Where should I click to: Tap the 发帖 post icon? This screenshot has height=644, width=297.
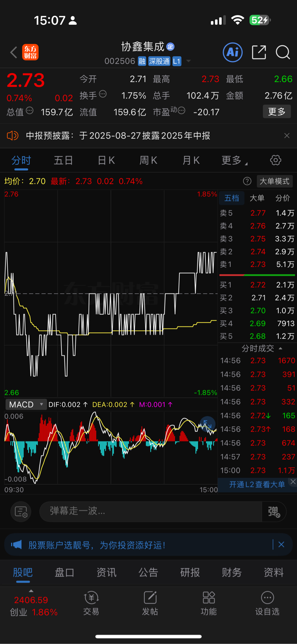tap(150, 603)
